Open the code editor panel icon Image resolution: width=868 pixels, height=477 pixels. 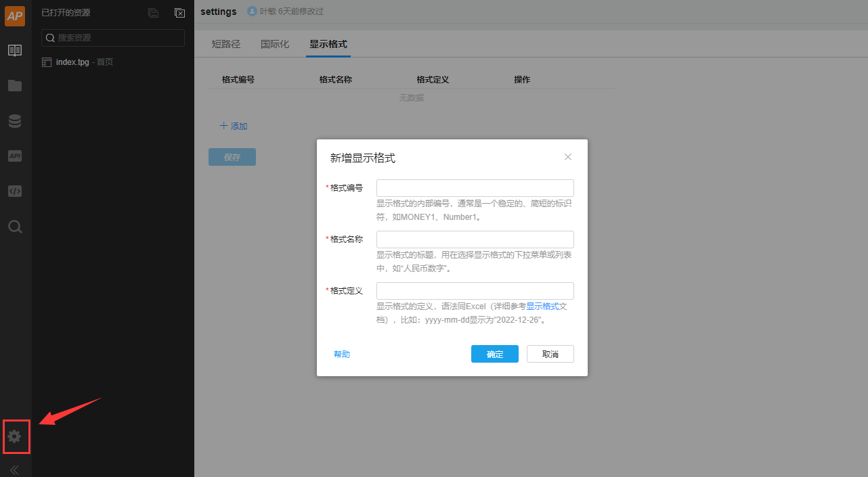15,191
